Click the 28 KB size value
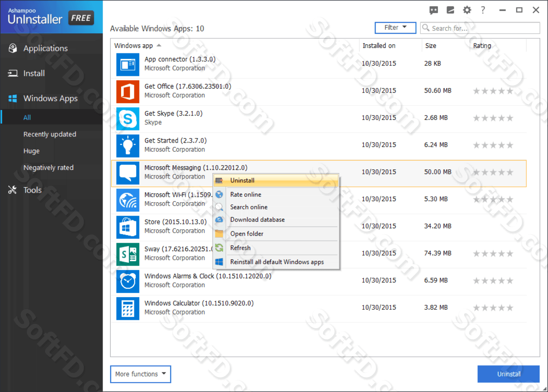 point(432,63)
